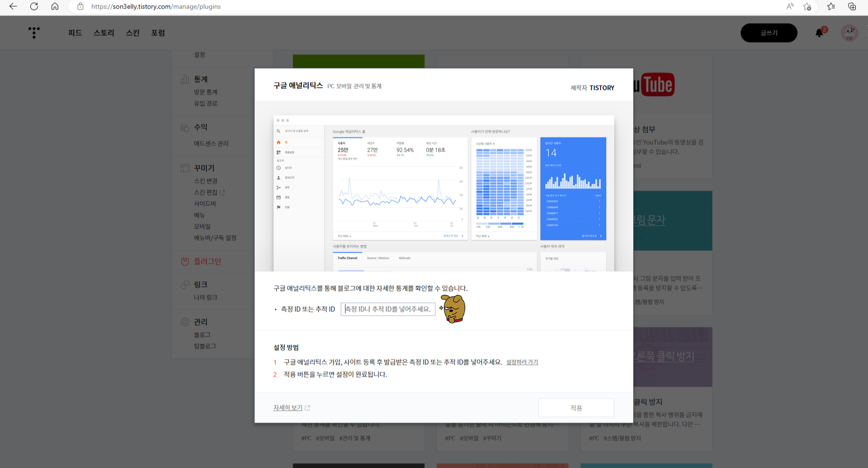Select the 통계 section icon in sidebar
This screenshot has height=468, width=868.
click(185, 79)
